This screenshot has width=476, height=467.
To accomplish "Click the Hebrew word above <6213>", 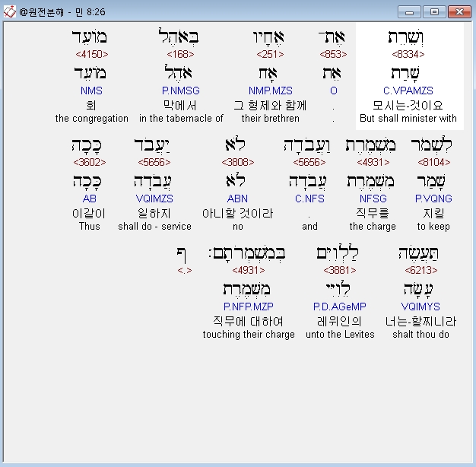I will pyautogui.click(x=419, y=253).
